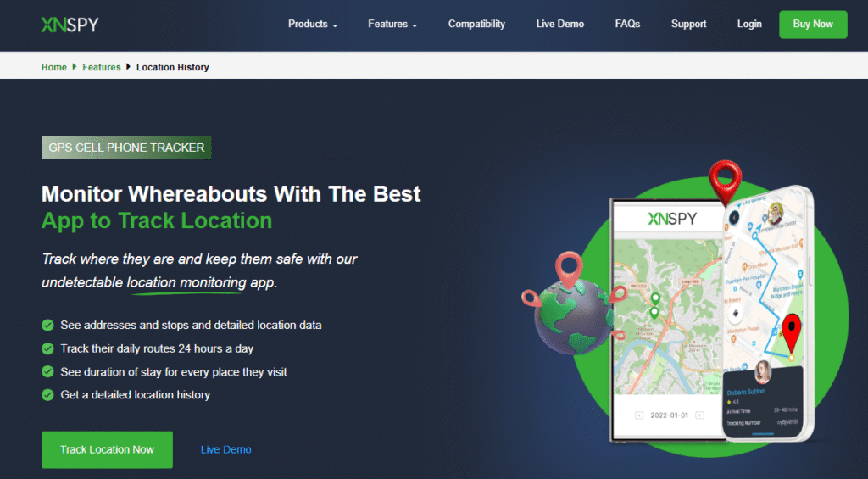868x479 pixels.
Task: Open the Login page
Action: (x=749, y=25)
